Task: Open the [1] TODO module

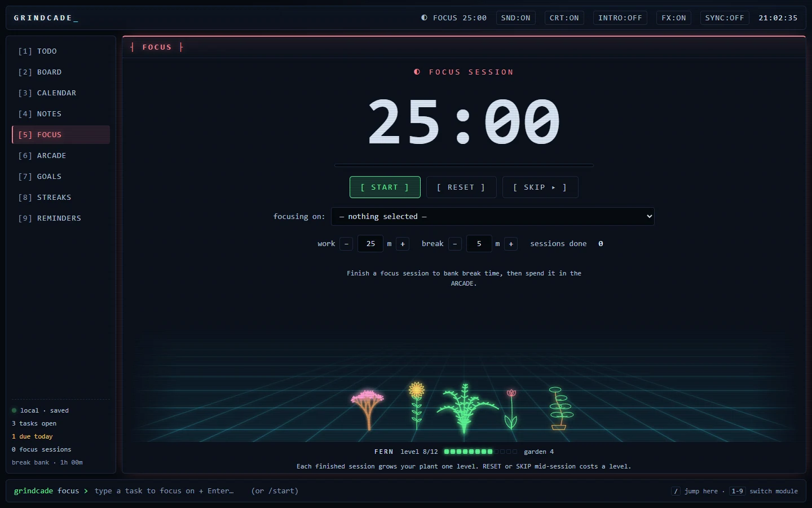Action: coord(61,51)
